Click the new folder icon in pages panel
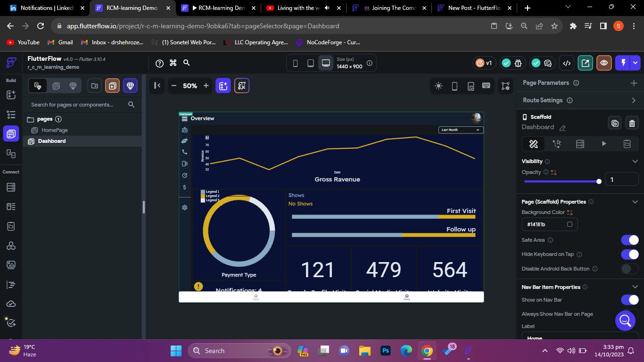The width and height of the screenshot is (644, 362). [x=95, y=86]
